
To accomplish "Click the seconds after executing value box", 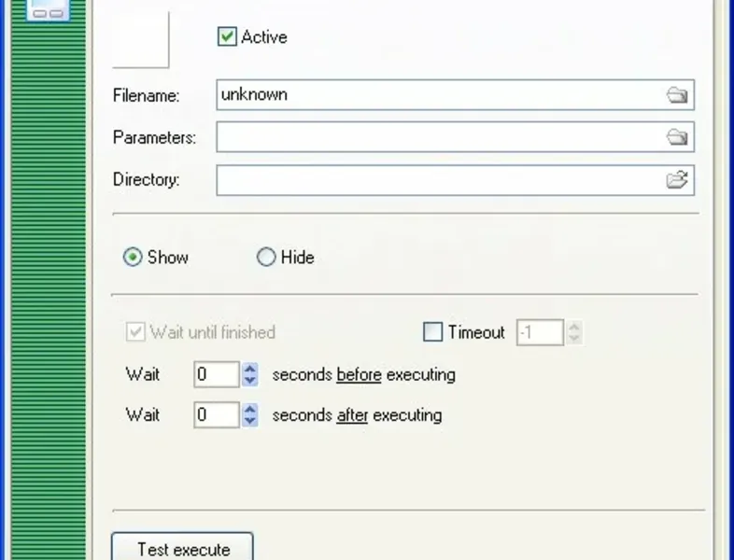I will pos(217,415).
